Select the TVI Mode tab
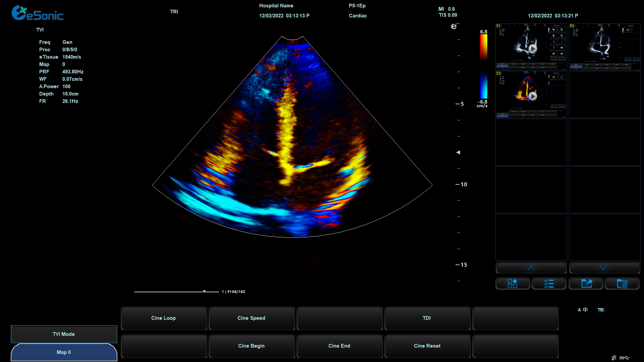Viewport: 644px width, 362px height. click(64, 334)
